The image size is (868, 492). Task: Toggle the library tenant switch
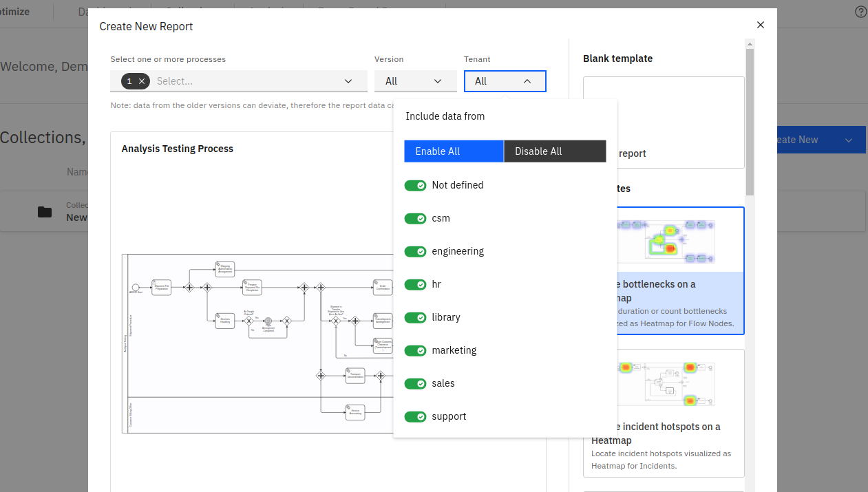pyautogui.click(x=415, y=318)
